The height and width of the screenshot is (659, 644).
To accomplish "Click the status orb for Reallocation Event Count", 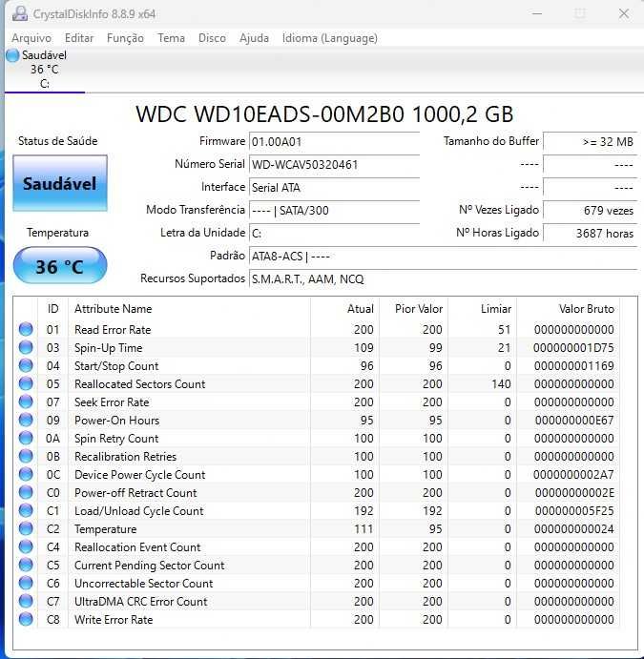I will 26,546.
